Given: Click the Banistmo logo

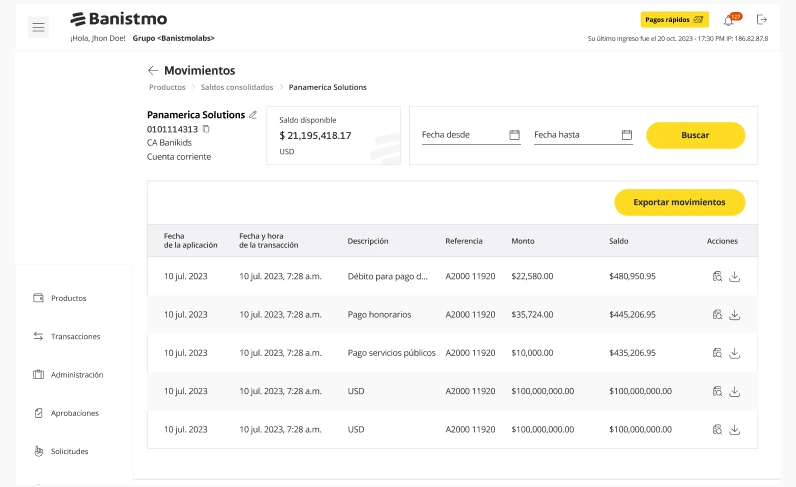Looking at the screenshot, I should [119, 19].
